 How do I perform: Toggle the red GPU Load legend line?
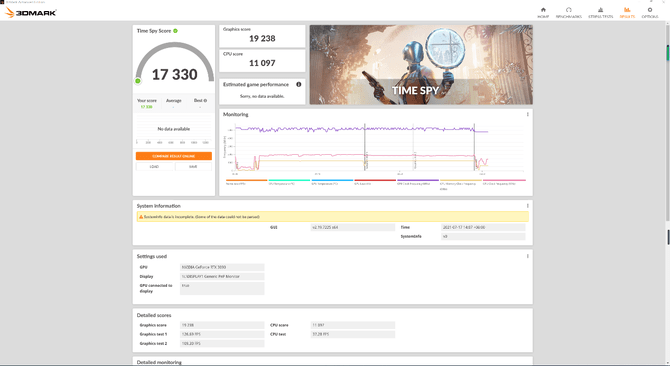[x=375, y=180]
